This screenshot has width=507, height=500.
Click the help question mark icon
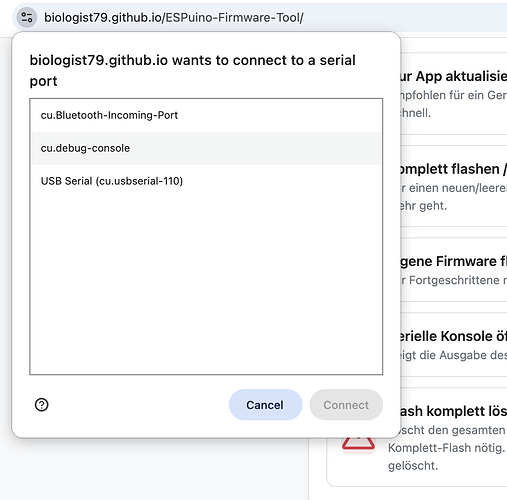point(42,405)
